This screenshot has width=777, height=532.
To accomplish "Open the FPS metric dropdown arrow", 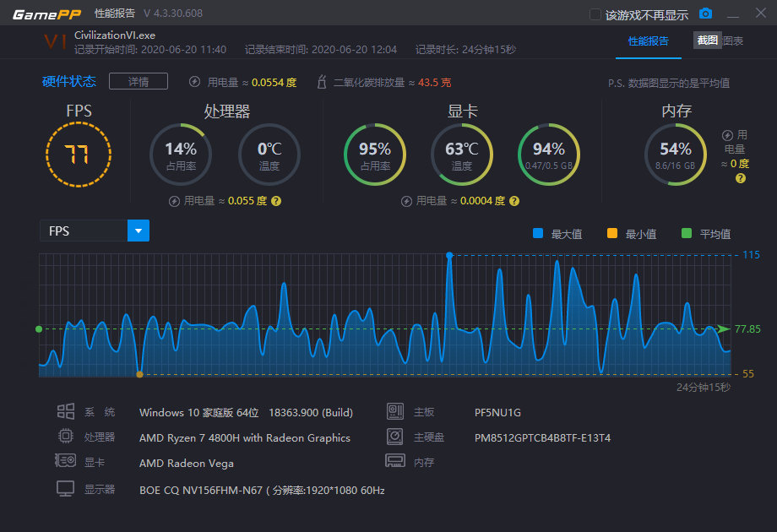I will [139, 230].
